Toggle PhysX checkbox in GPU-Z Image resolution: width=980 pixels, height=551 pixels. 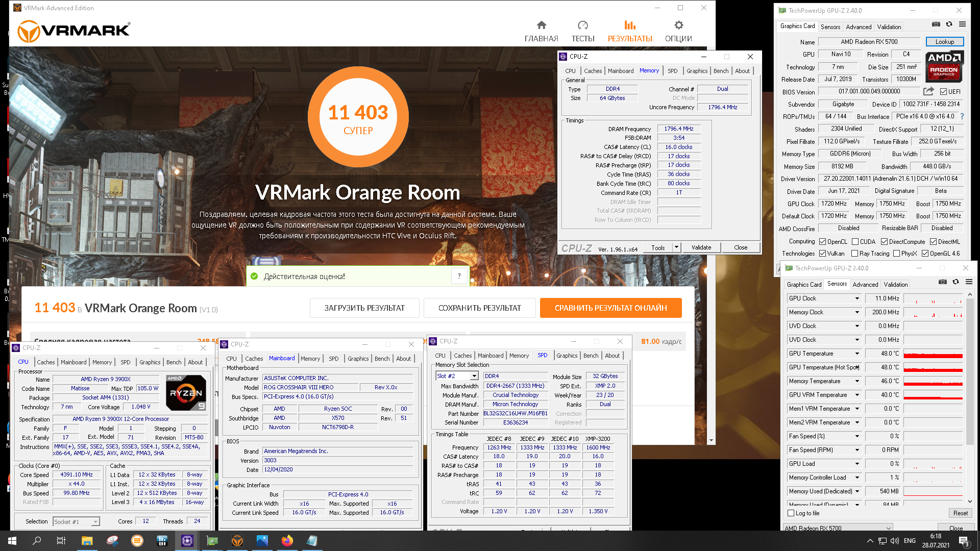click(896, 254)
